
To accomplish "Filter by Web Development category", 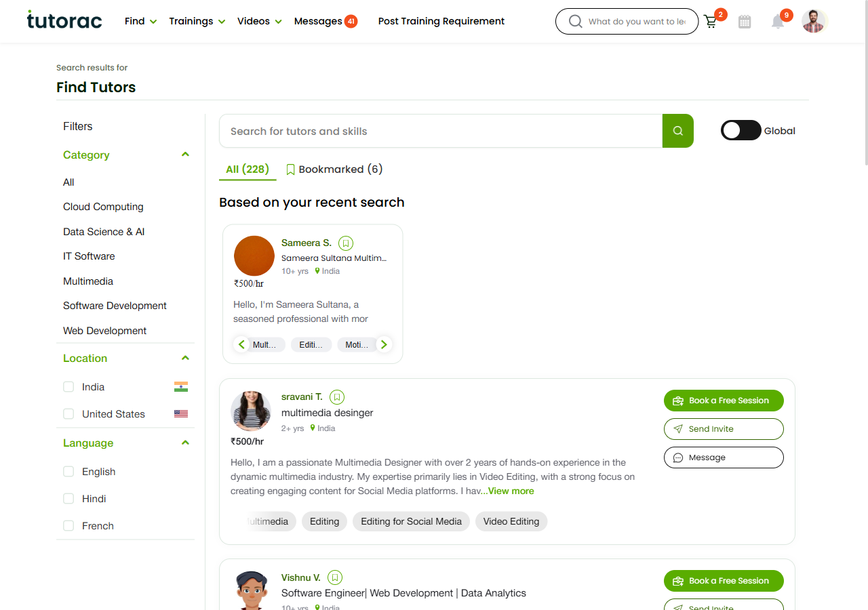I will (x=104, y=331).
